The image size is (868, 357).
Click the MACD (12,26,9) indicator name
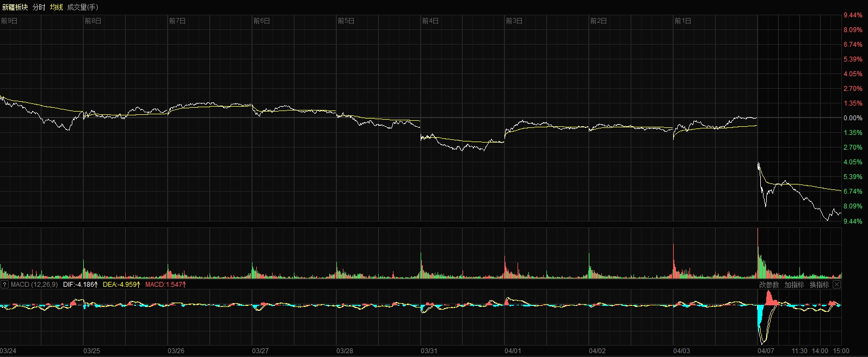tap(34, 285)
